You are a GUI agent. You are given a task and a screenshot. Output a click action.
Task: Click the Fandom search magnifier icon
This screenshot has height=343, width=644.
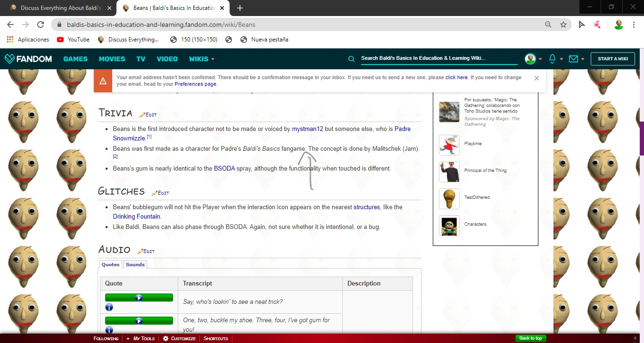[x=351, y=59]
